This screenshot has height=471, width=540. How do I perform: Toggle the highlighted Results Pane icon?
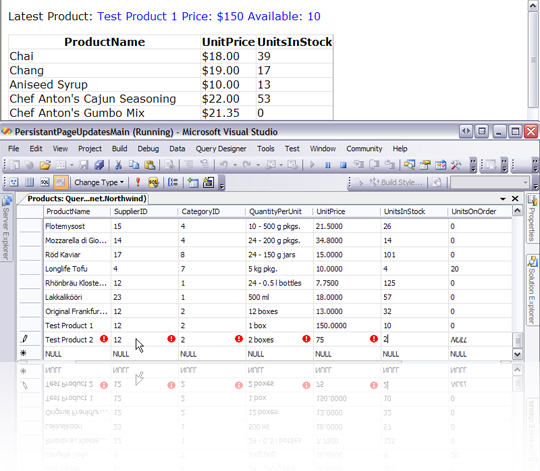60,182
